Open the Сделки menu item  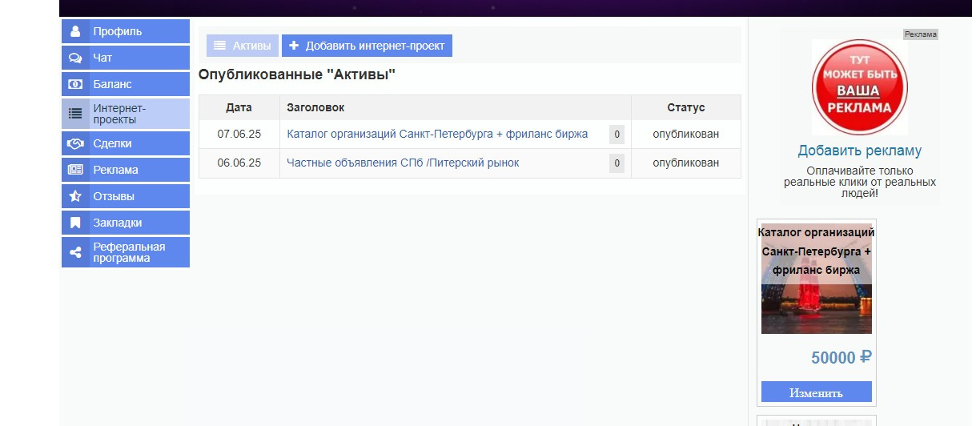(x=112, y=144)
